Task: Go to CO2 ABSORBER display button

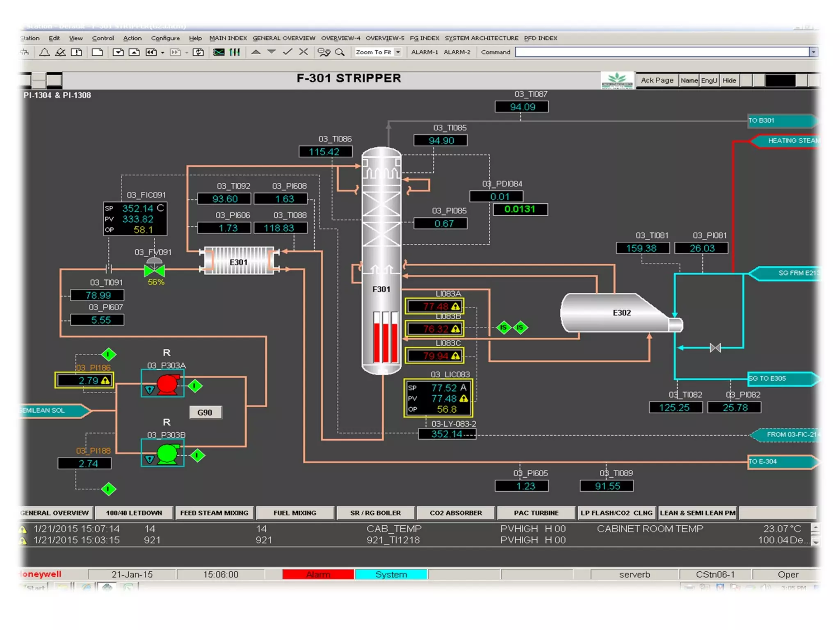Action: (456, 513)
